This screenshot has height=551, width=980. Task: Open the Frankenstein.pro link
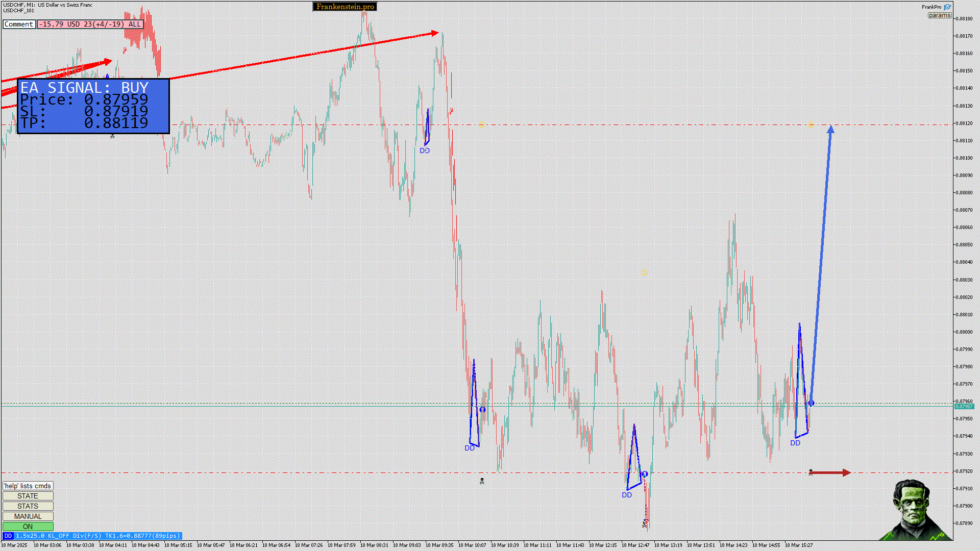pos(345,7)
